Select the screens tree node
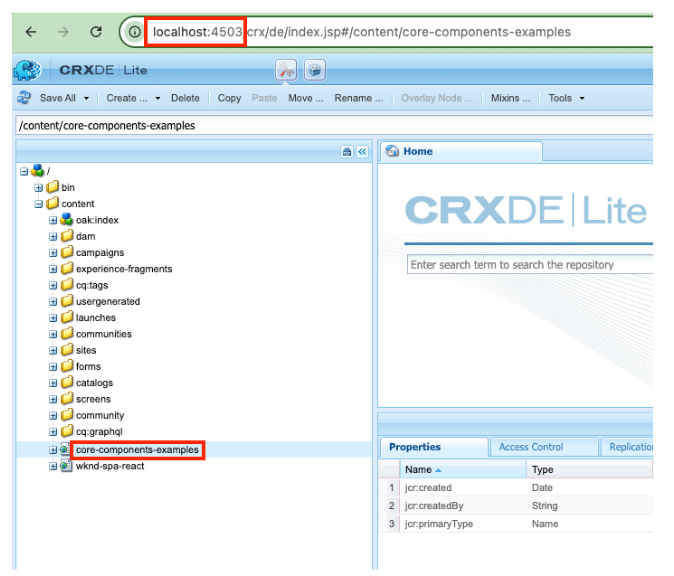 click(x=93, y=399)
